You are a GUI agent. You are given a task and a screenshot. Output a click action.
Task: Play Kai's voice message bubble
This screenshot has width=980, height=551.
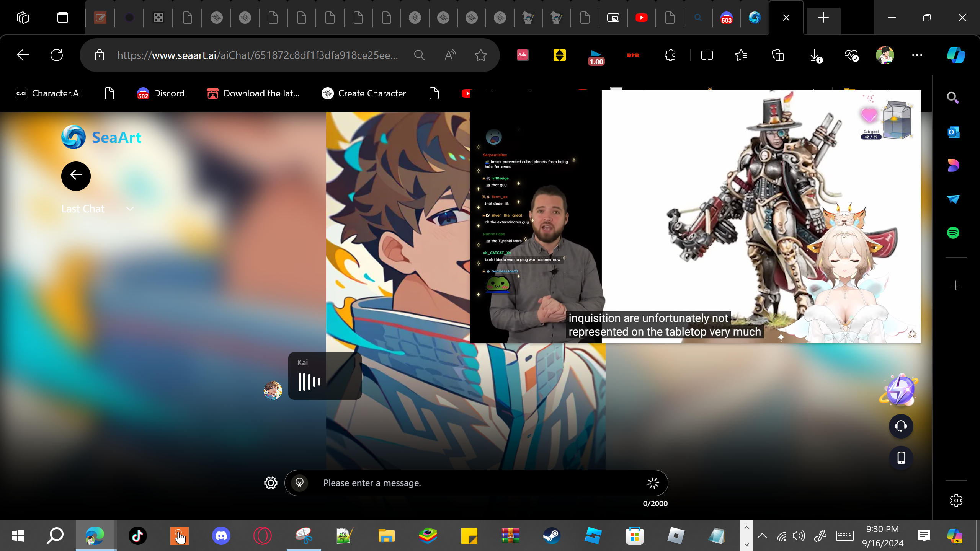[x=325, y=376]
